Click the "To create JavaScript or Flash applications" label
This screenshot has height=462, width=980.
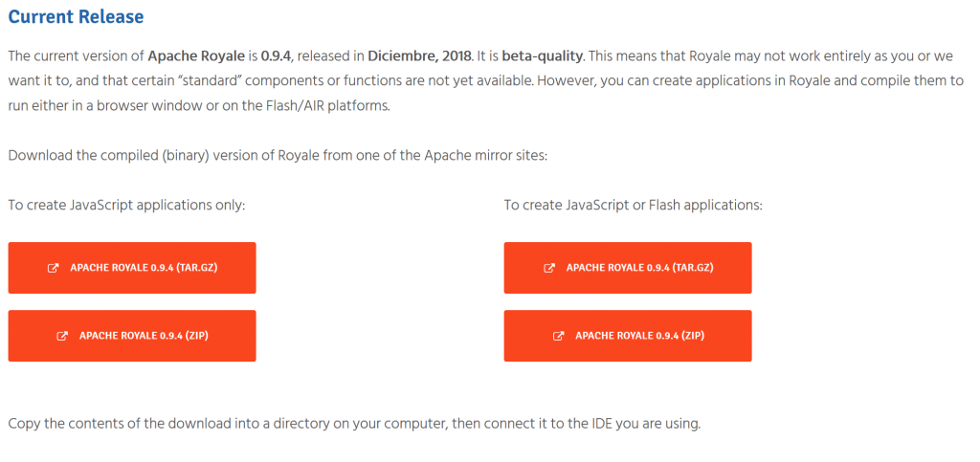pyautogui.click(x=633, y=205)
